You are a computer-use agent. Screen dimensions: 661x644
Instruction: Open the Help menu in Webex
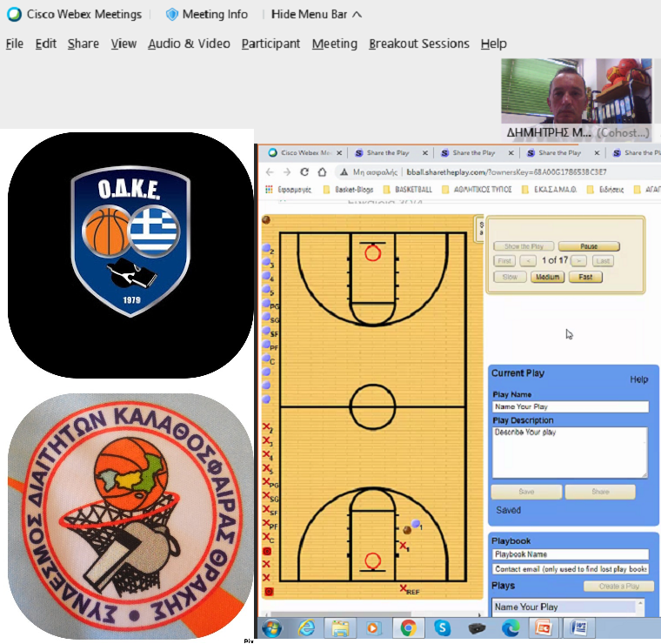(x=494, y=44)
